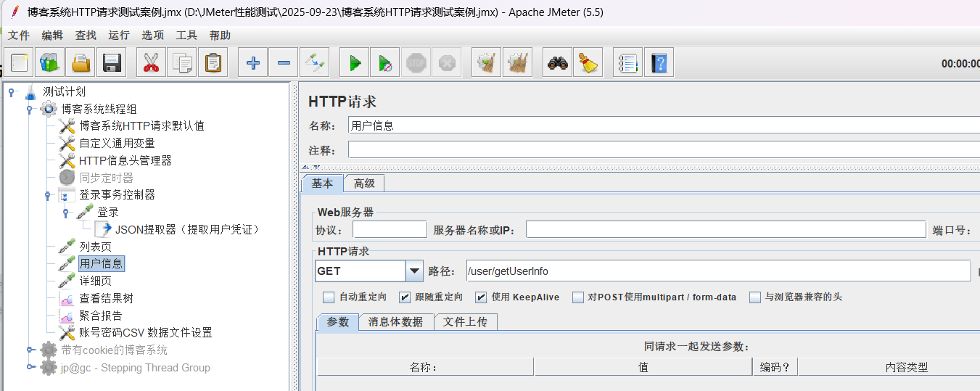Switch to the 高级 tab
This screenshot has height=391, width=980.
(x=364, y=184)
